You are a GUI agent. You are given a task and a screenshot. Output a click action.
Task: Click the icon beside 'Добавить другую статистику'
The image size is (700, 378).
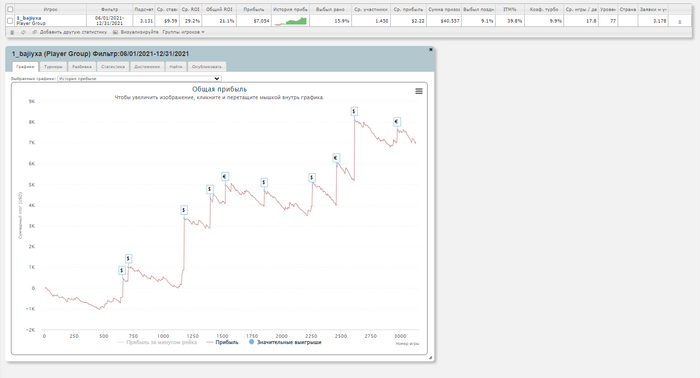click(x=35, y=33)
